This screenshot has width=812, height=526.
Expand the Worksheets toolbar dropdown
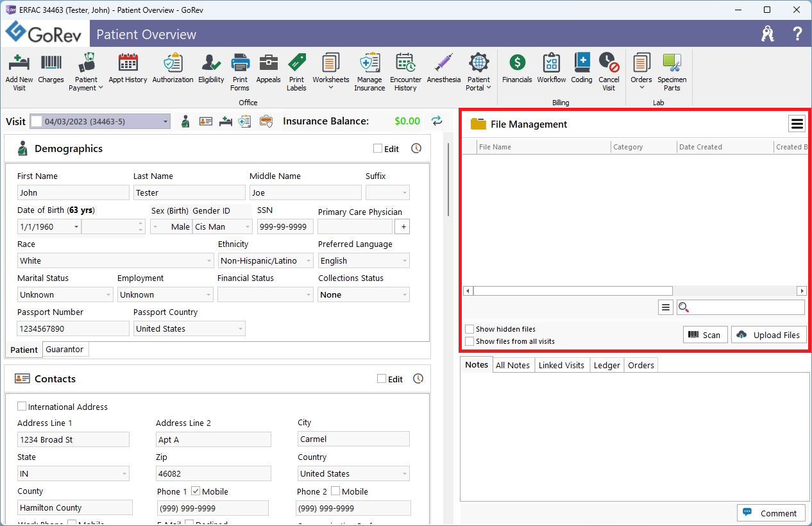pos(331,88)
